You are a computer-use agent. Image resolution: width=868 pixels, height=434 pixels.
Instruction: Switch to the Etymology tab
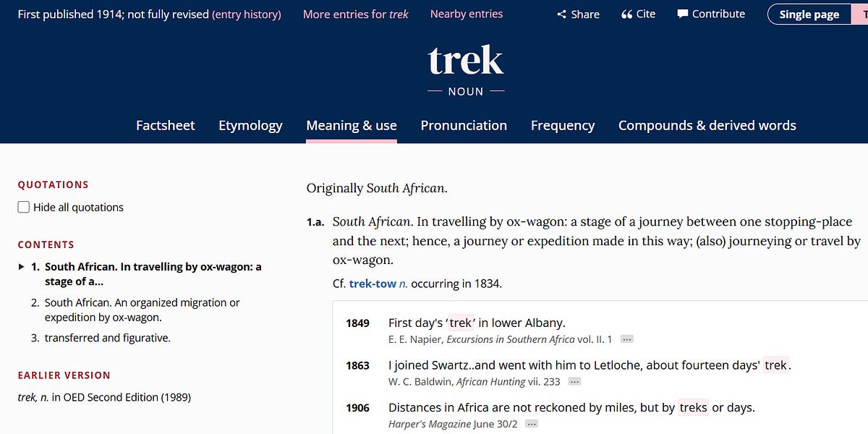pos(250,125)
